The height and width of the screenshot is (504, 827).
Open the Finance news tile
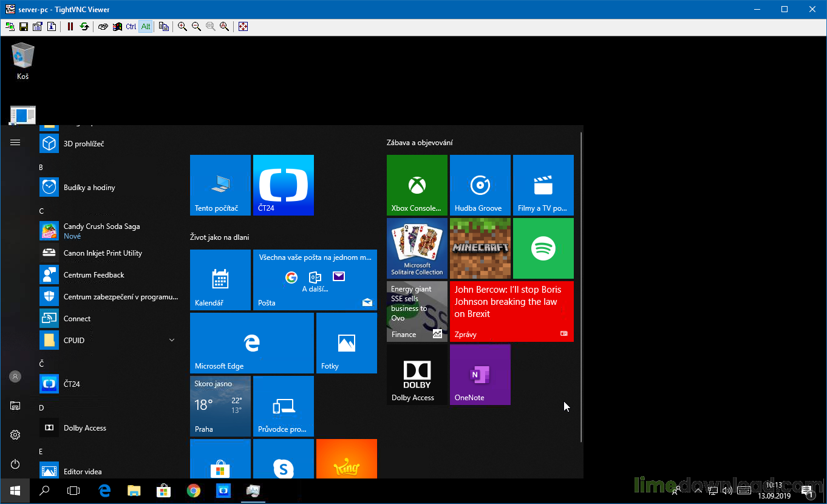[417, 312]
